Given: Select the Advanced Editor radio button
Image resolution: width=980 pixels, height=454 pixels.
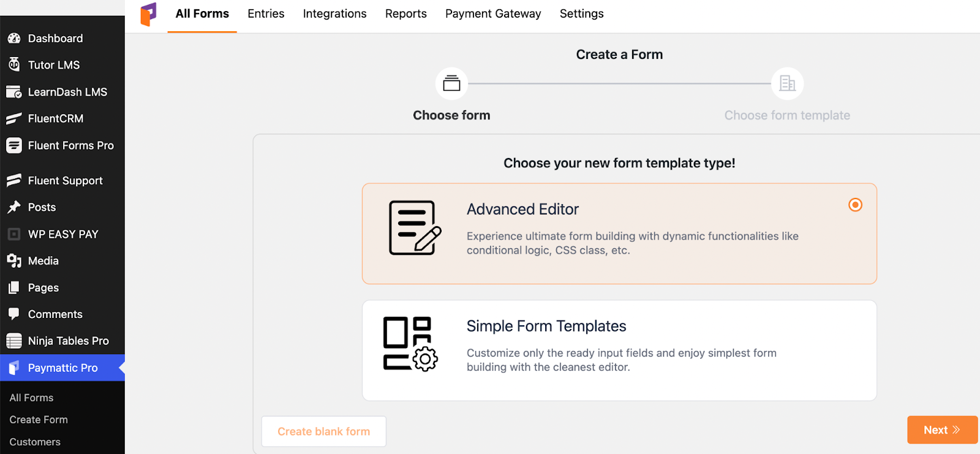Looking at the screenshot, I should click(855, 205).
